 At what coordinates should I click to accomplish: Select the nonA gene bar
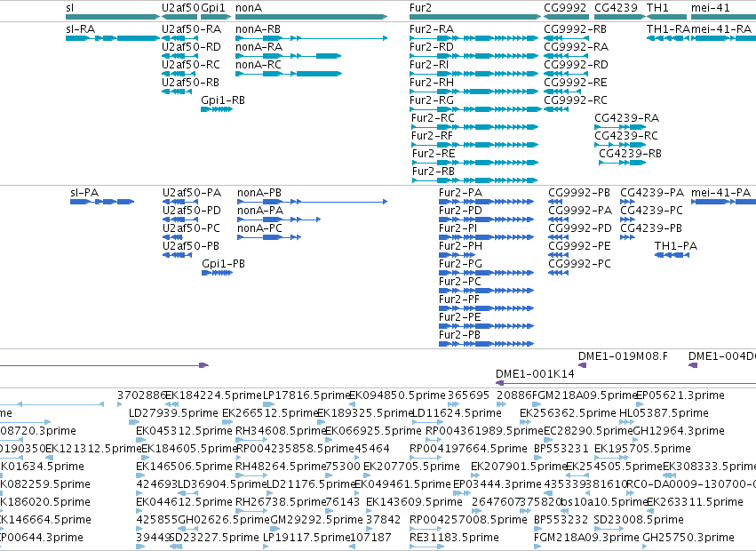(x=312, y=17)
